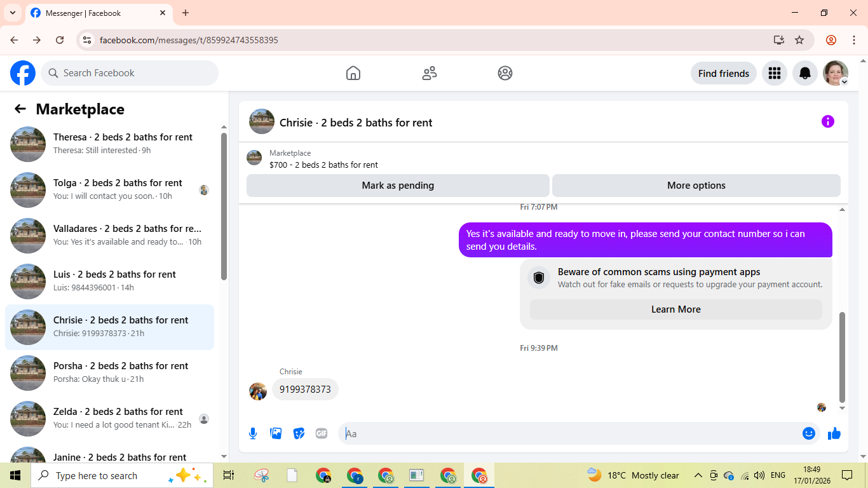Image resolution: width=868 pixels, height=488 pixels.
Task: Go back with the Marketplace back arrow
Action: tap(20, 109)
